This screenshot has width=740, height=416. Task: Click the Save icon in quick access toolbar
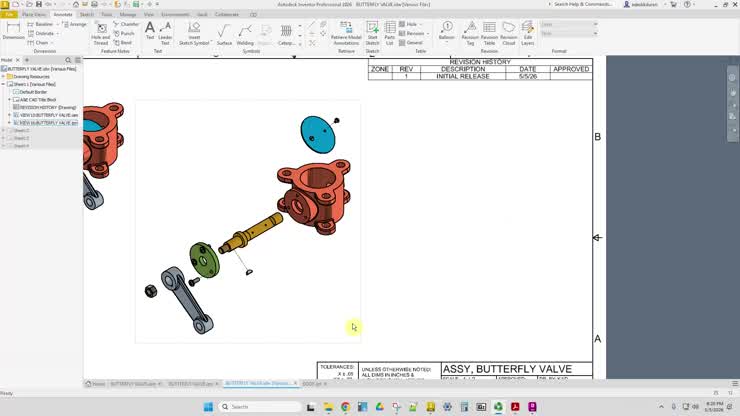coord(38,4)
